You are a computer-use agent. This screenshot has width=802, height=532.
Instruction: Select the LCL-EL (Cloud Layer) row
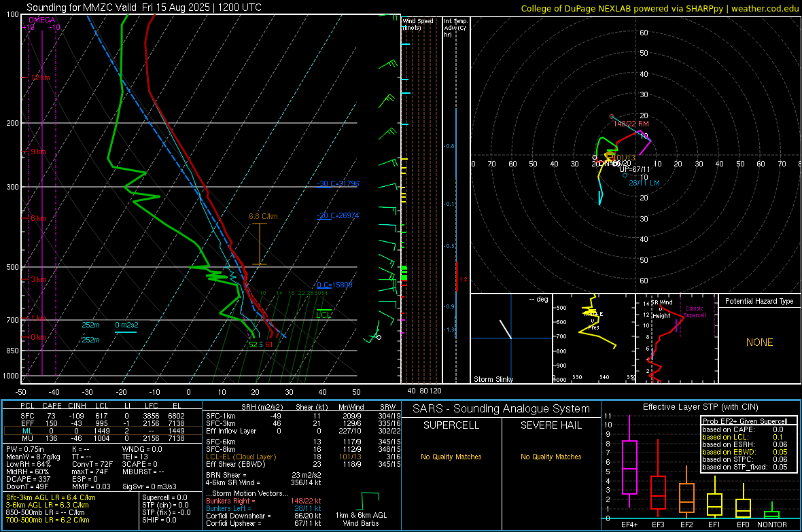(303, 457)
